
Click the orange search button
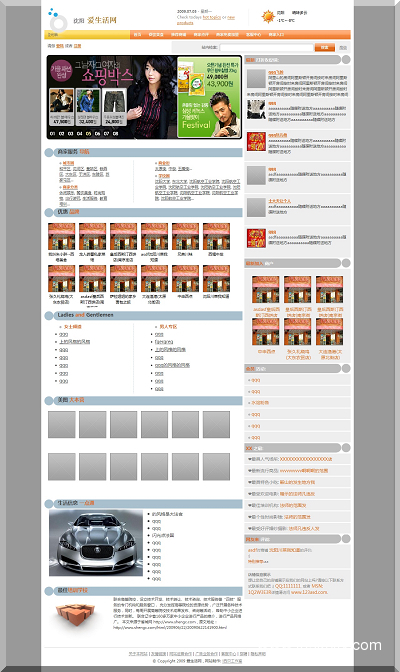coord(325,48)
